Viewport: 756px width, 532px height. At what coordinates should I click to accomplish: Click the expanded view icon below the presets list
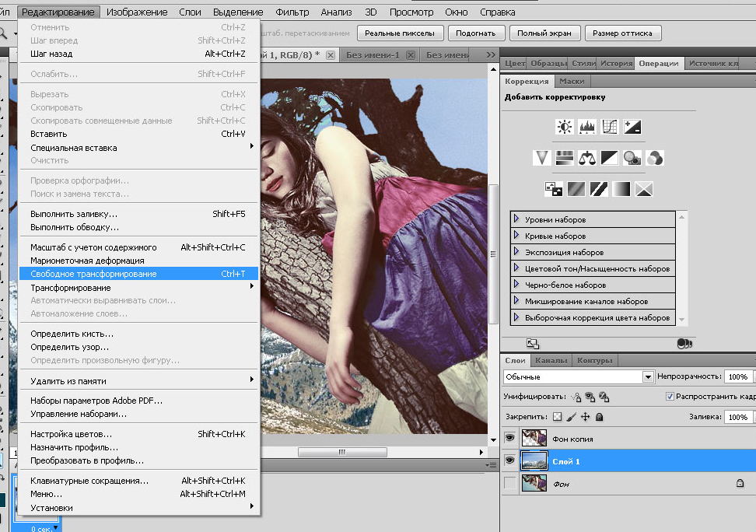pos(533,344)
